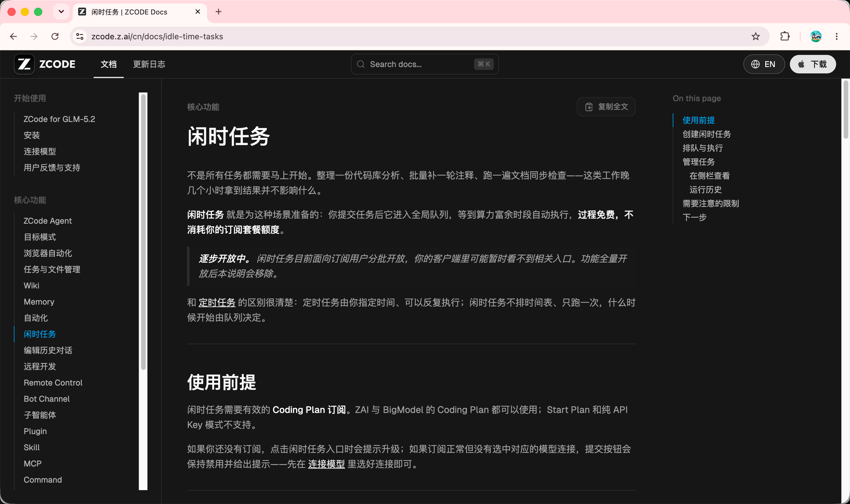
Task: Open the MCP sidebar page
Action: (33, 464)
